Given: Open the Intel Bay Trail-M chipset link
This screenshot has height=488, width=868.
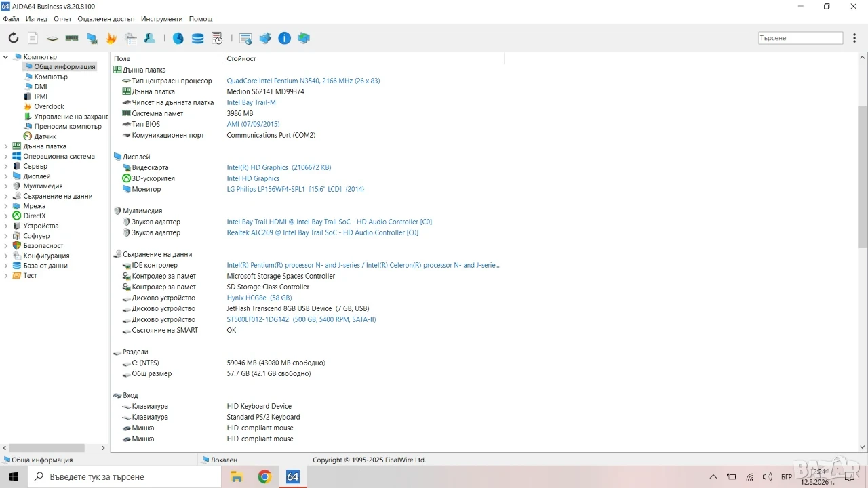Looking at the screenshot, I should [251, 102].
